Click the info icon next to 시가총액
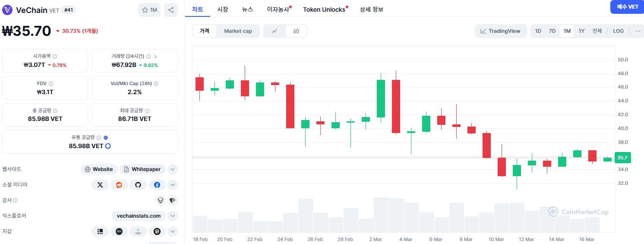 [x=55, y=57]
